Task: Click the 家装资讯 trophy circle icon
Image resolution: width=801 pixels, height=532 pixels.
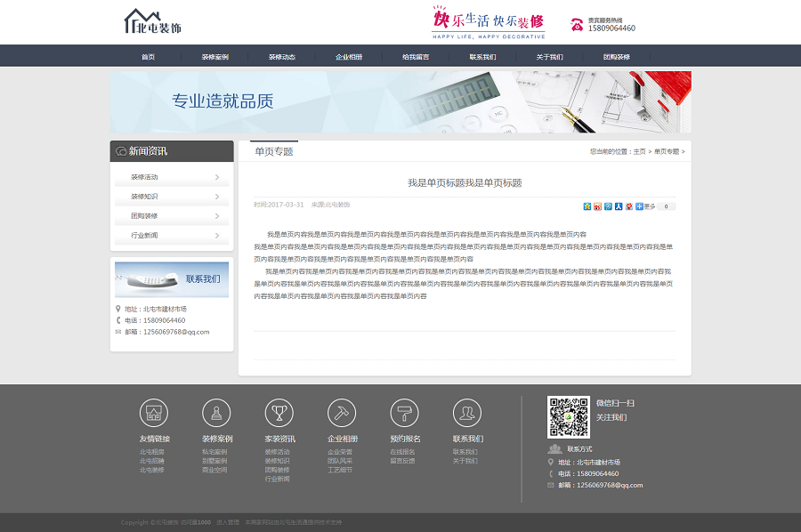Action: click(x=279, y=413)
